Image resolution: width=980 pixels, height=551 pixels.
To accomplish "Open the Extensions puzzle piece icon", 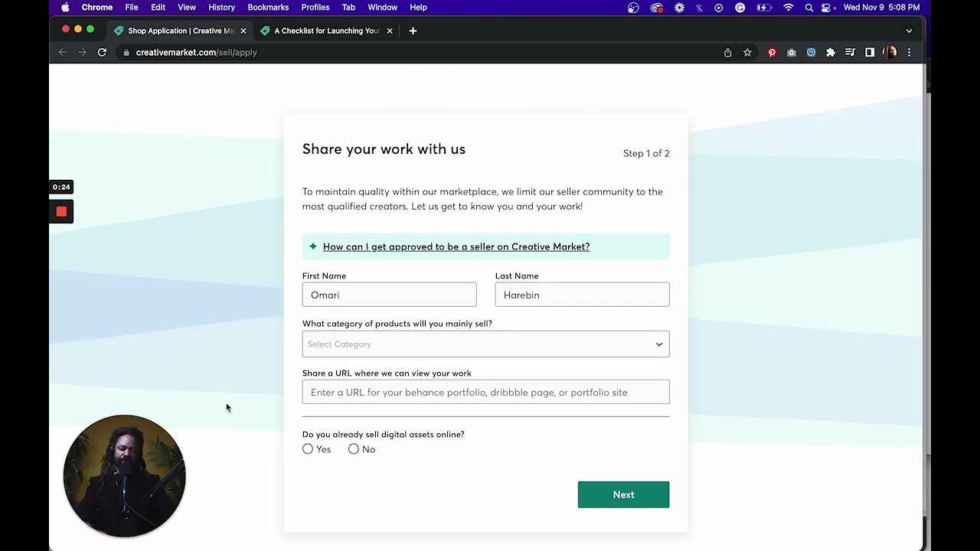I will pyautogui.click(x=831, y=53).
